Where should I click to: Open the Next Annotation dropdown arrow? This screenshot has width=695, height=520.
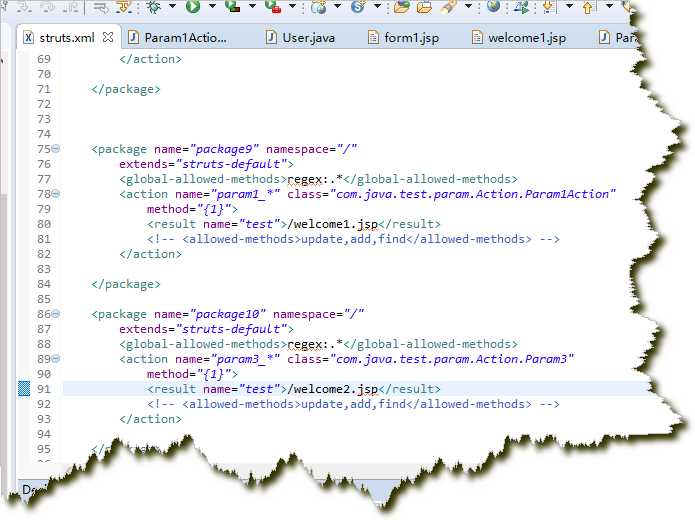[570, 6]
